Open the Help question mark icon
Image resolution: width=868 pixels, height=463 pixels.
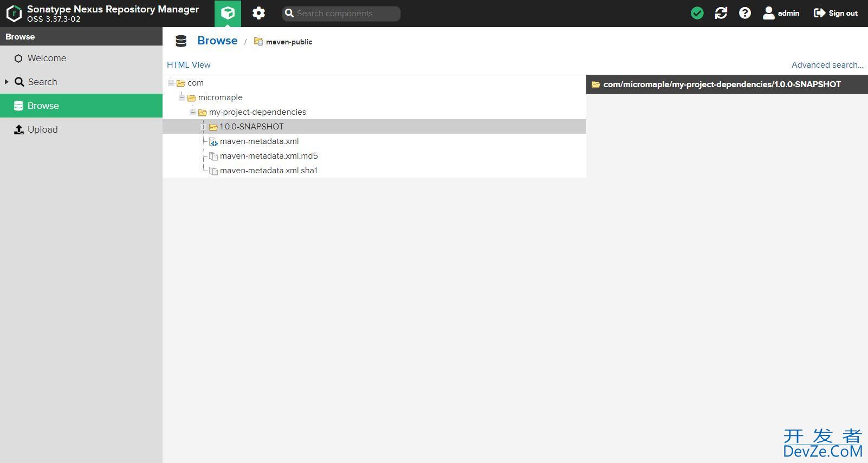745,13
